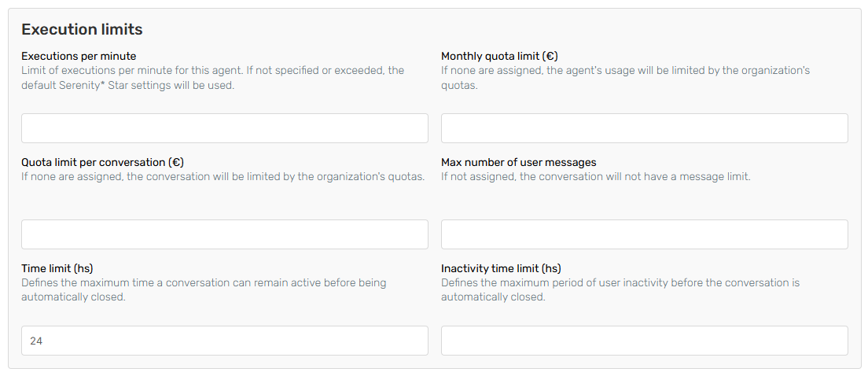Focus the Monthly quota limit (€) field

click(644, 128)
